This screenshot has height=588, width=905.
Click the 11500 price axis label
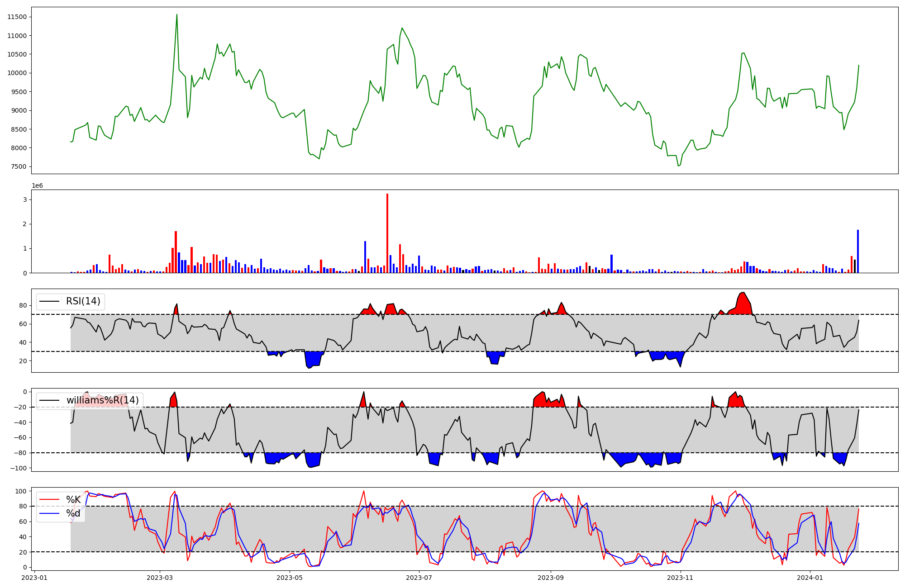point(17,17)
